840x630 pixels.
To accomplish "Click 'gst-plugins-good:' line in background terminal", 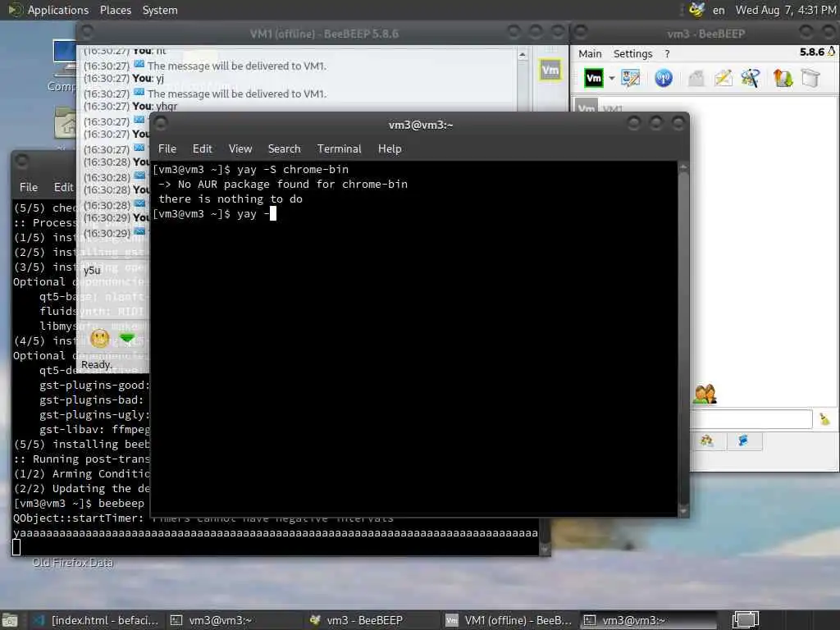I will pyautogui.click(x=95, y=386).
